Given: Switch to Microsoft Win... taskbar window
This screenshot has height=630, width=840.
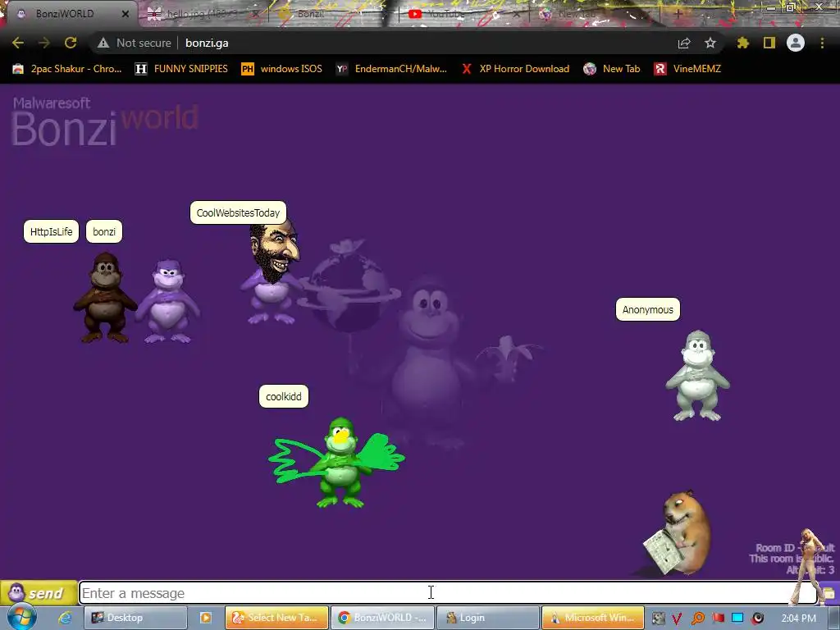Looking at the screenshot, I should pos(593,618).
